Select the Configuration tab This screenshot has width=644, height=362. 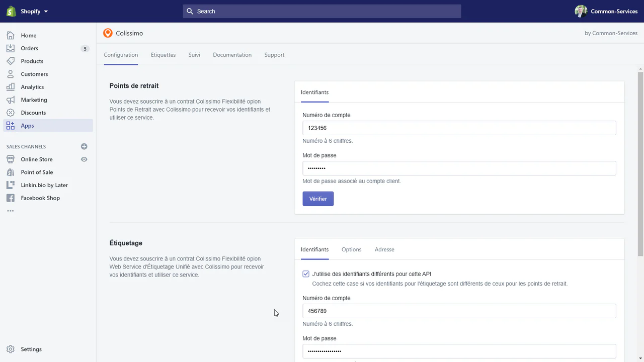[x=121, y=55]
